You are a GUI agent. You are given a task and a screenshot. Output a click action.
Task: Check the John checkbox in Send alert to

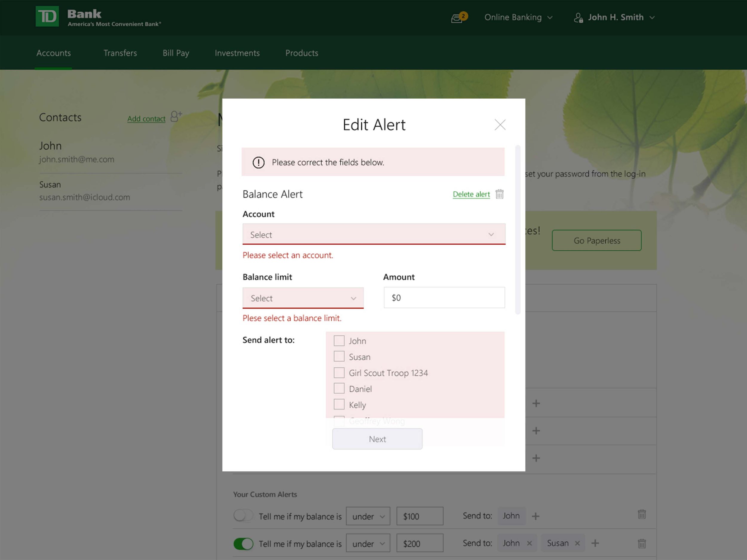coord(339,340)
